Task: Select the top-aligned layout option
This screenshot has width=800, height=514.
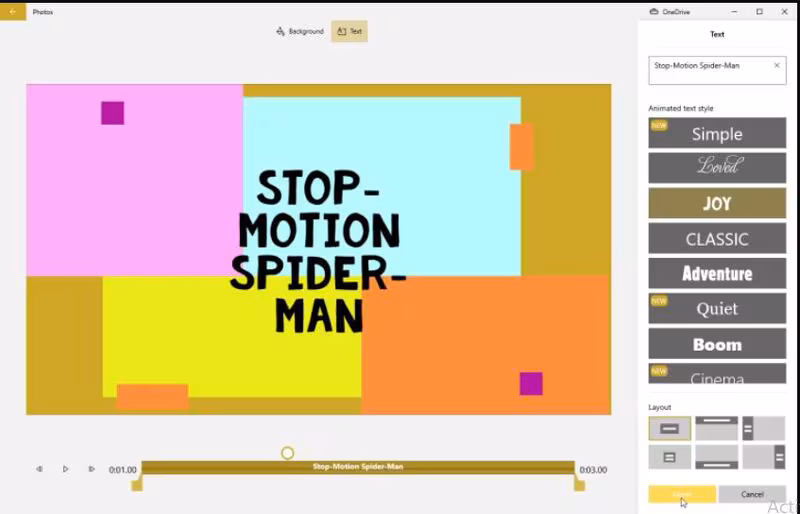Action: [x=716, y=428]
